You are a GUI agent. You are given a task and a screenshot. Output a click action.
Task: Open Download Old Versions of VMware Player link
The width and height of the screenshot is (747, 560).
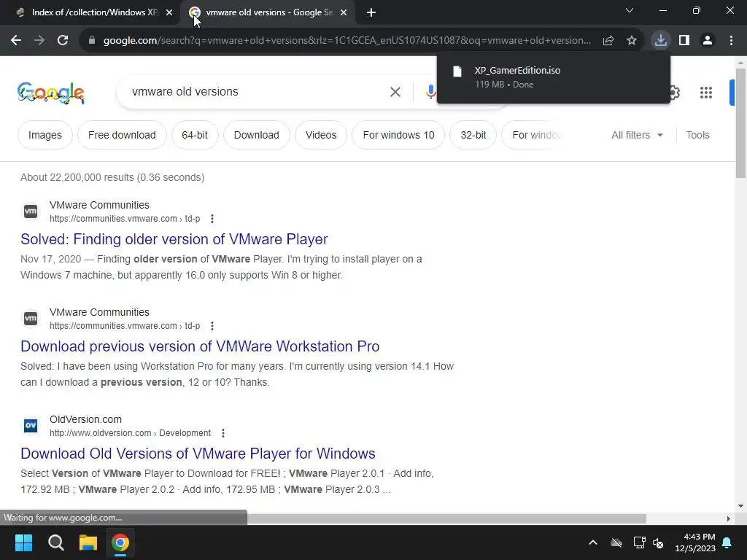198,454
